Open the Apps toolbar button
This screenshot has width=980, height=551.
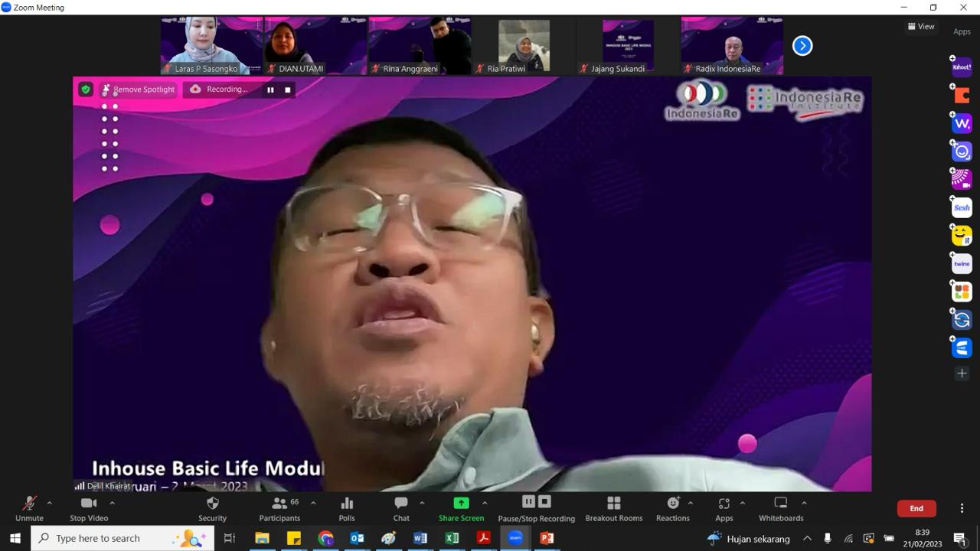[724, 509]
